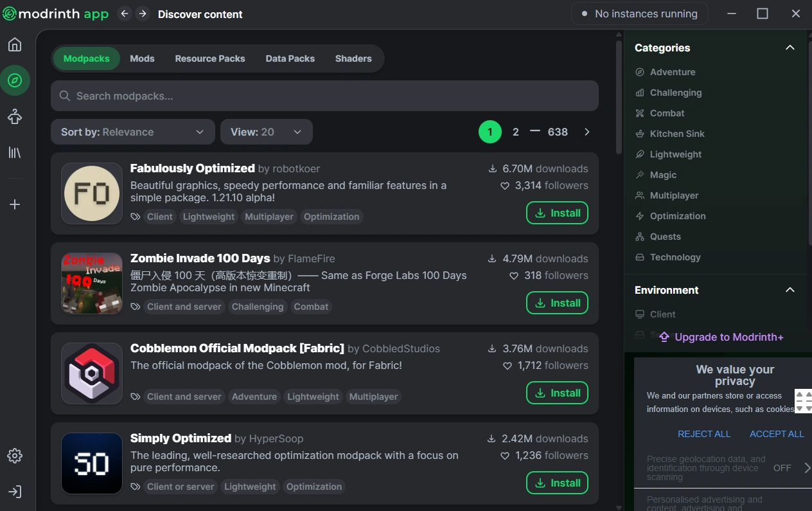Image resolution: width=812 pixels, height=511 pixels.
Task: Open the Library icon in sidebar
Action: coord(15,152)
